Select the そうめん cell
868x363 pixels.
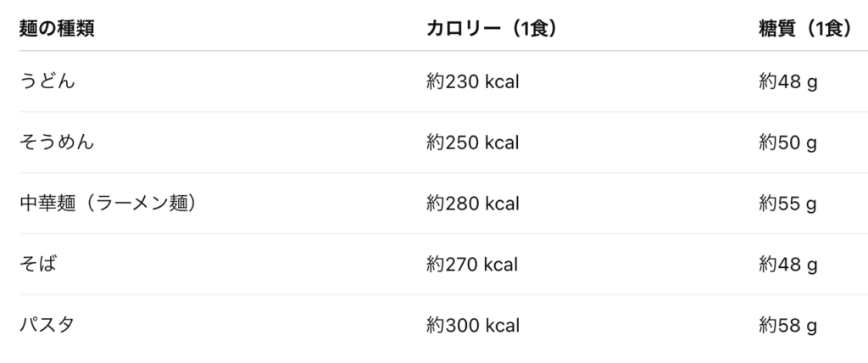pyautogui.click(x=57, y=142)
